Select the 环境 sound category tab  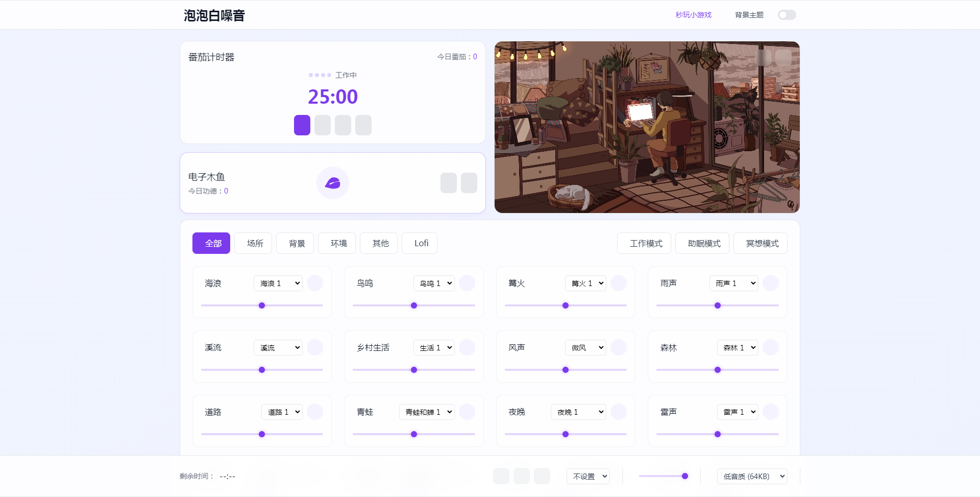coord(336,243)
